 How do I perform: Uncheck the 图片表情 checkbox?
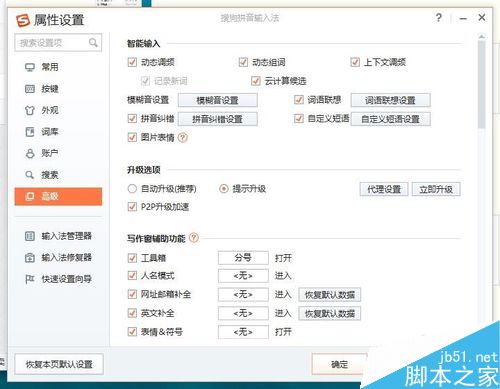(132, 137)
